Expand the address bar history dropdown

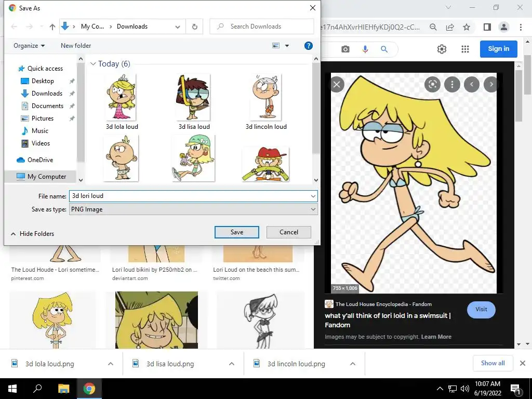pyautogui.click(x=178, y=27)
